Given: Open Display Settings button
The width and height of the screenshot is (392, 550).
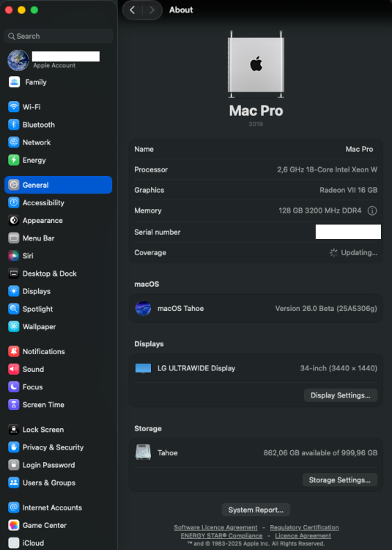Looking at the screenshot, I should click(341, 395).
